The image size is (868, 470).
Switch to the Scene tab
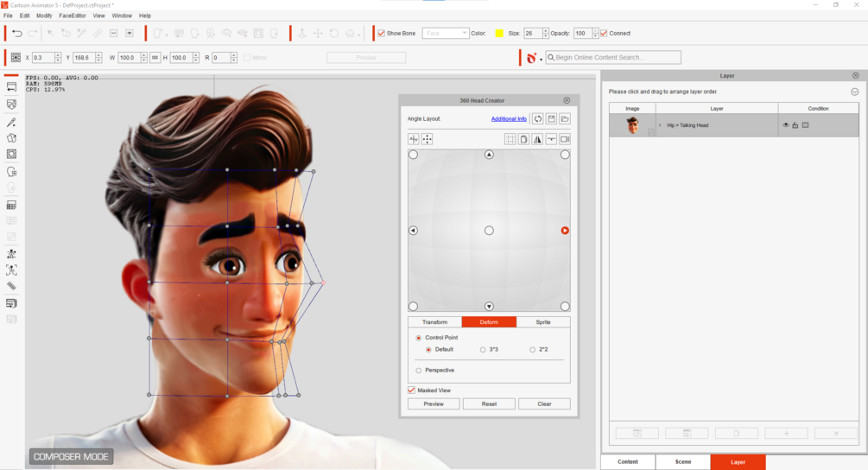683,461
